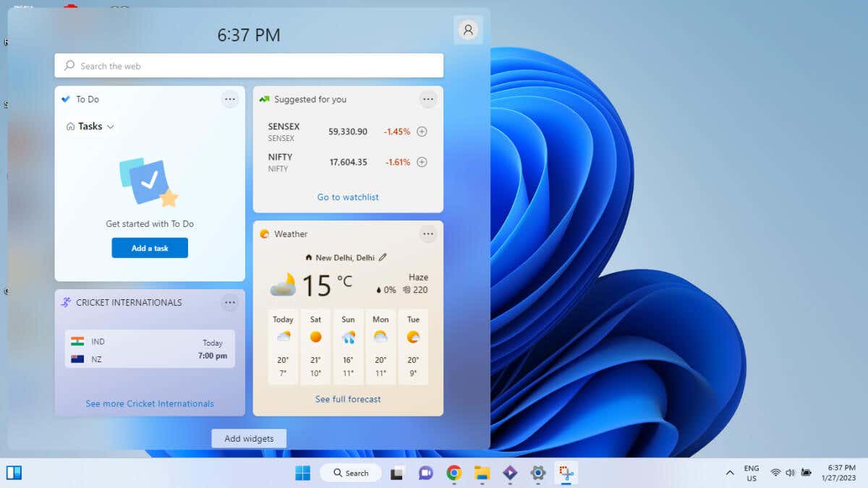Expand hidden icons chevron in system tray
The width and height of the screenshot is (868, 488).
click(730, 473)
